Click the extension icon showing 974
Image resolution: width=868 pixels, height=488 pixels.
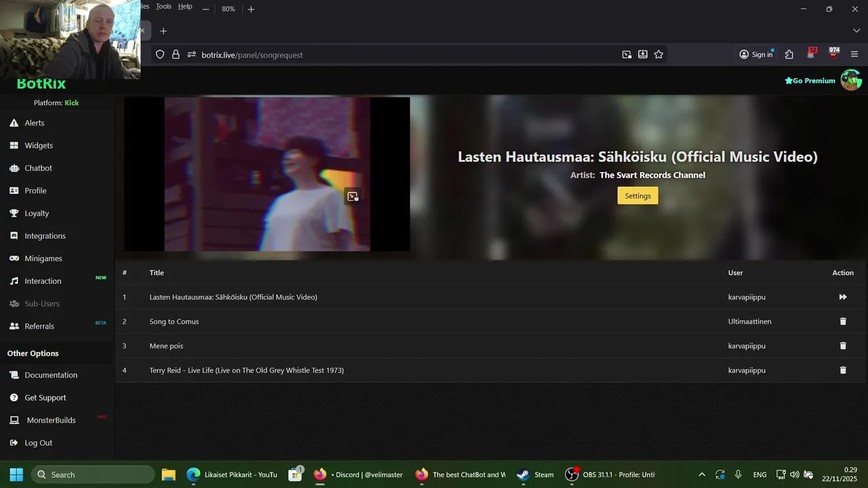click(x=834, y=54)
